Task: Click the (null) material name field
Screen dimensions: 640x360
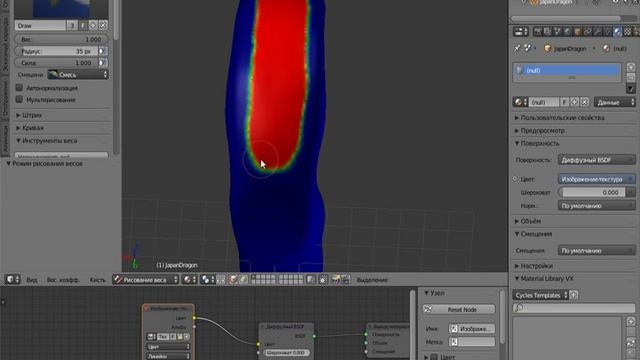Action: (544, 102)
